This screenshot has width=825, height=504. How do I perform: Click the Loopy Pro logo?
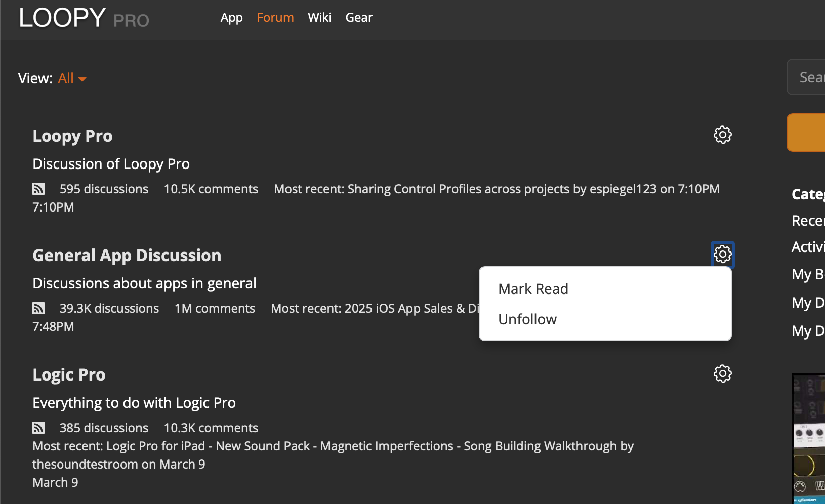coord(84,18)
